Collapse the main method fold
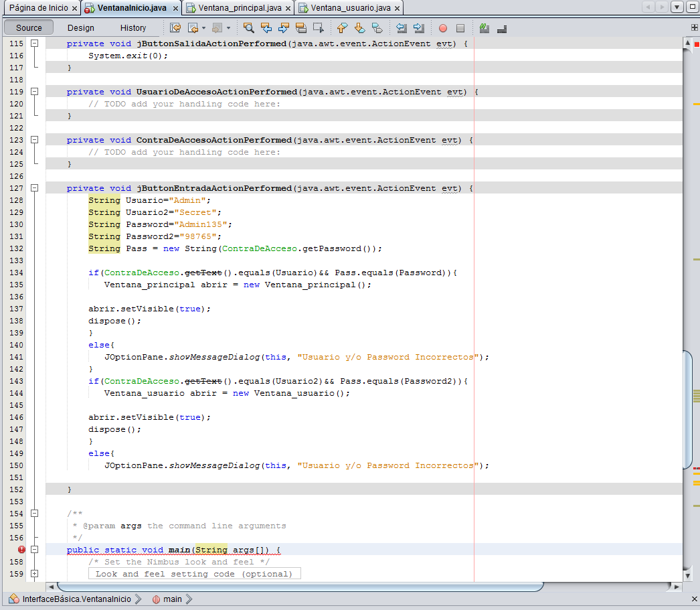The image size is (700, 610). point(34,550)
